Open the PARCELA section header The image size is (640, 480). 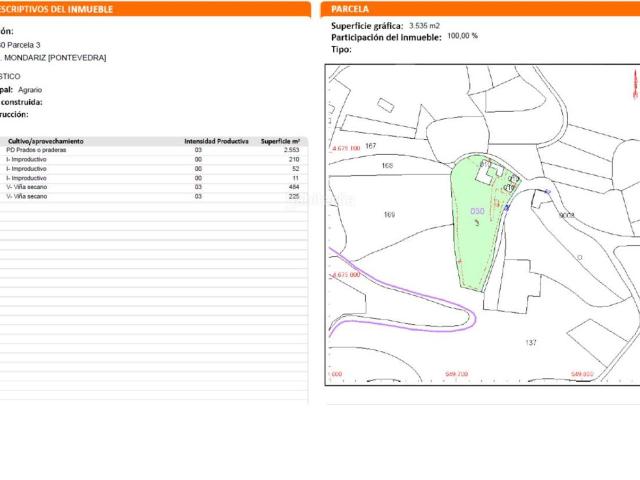(x=350, y=9)
